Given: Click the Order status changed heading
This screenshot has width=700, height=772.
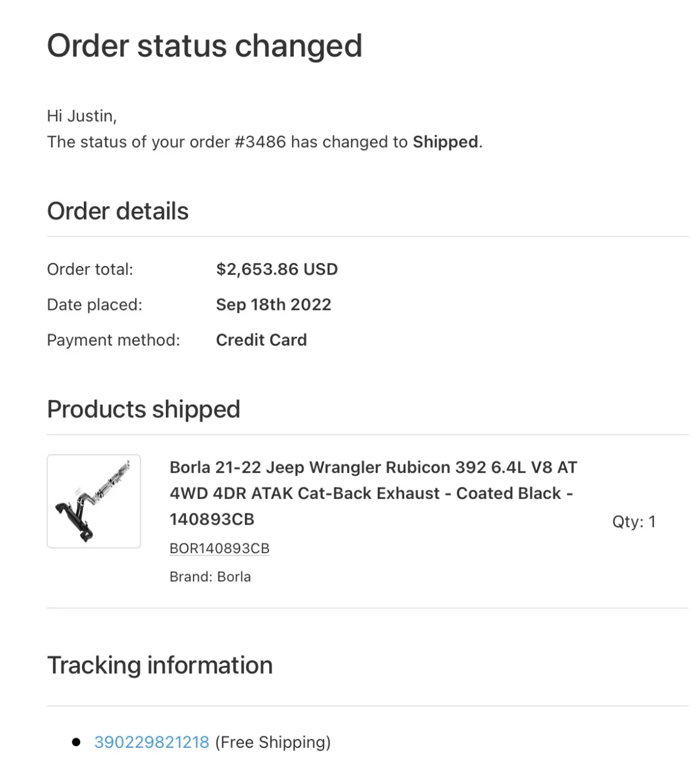Looking at the screenshot, I should click(205, 46).
